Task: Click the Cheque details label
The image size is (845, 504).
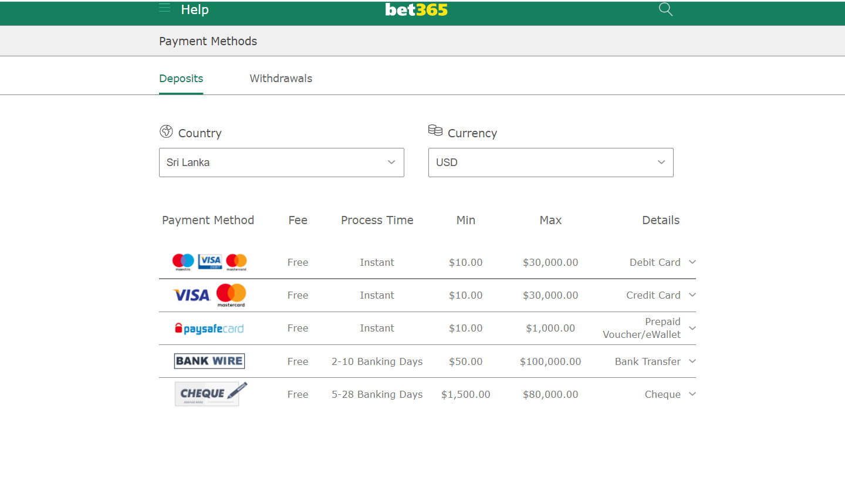Action: pyautogui.click(x=663, y=394)
